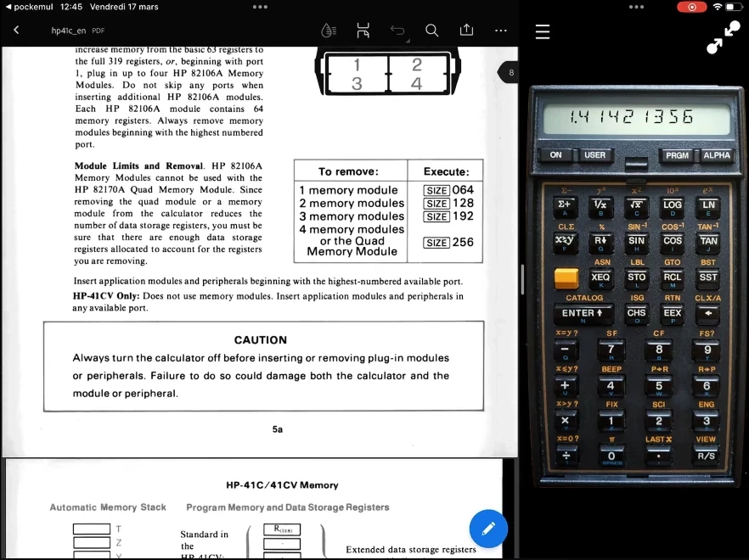Tap the expand arrows icon above calculator
749x560 pixels.
(x=723, y=37)
